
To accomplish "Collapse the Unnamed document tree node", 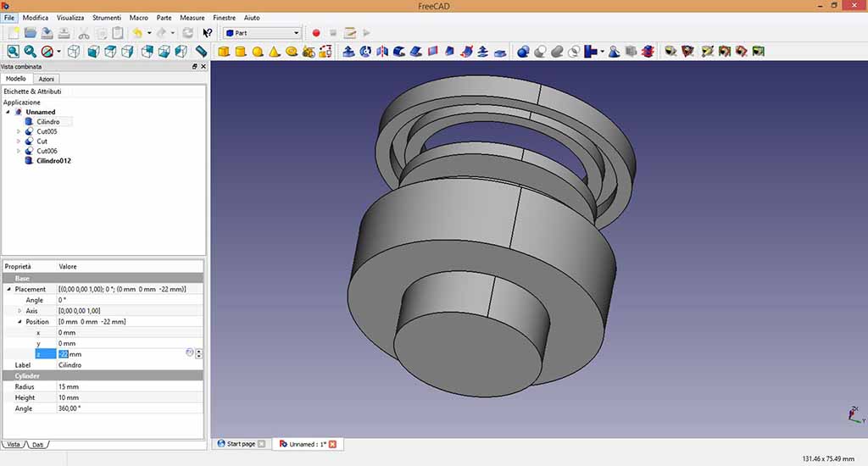I will tap(8, 112).
